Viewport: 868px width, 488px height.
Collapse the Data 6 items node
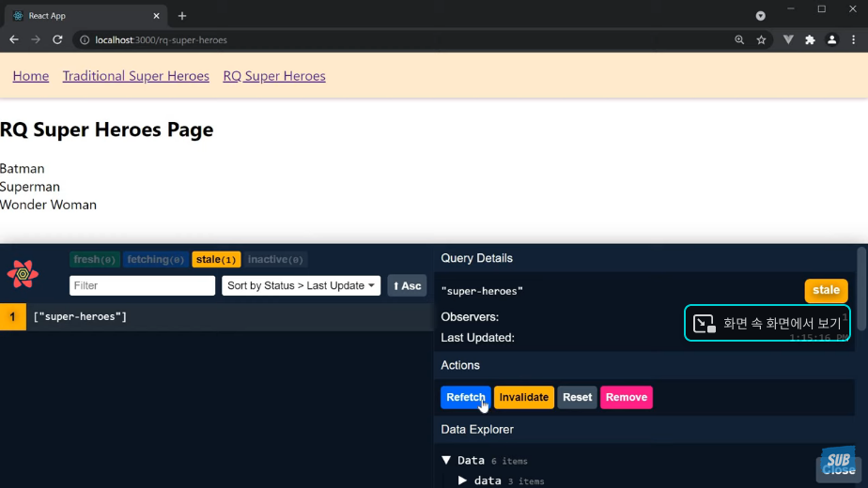(446, 460)
